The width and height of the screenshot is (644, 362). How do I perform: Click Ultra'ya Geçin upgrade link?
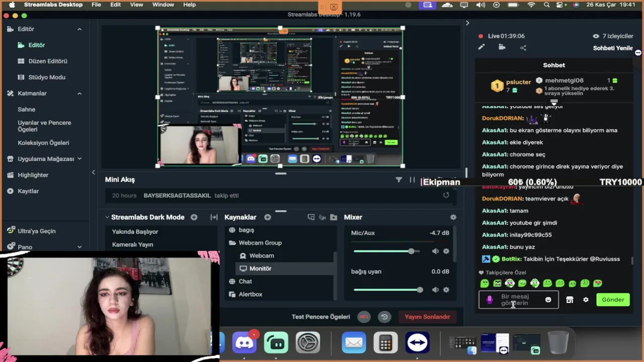pyautogui.click(x=36, y=231)
